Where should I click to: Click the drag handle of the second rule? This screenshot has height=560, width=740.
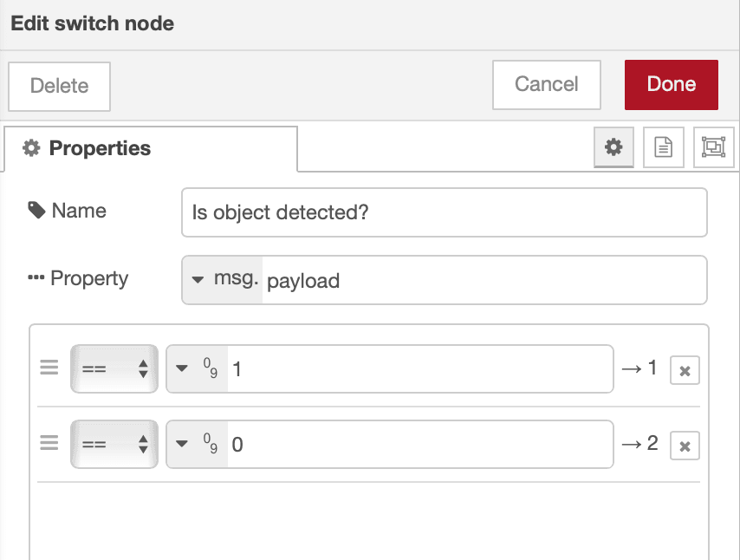(49, 443)
